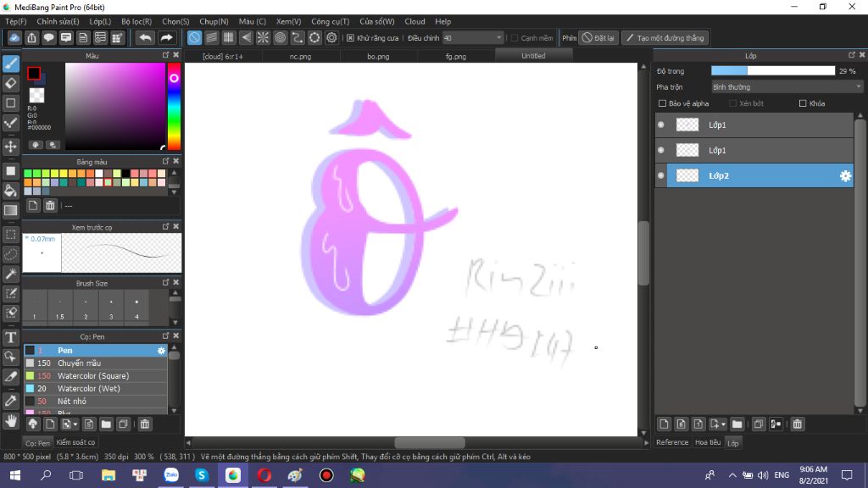Open add brush dropdown in brush panel
This screenshot has width=868, height=488.
tap(70, 424)
